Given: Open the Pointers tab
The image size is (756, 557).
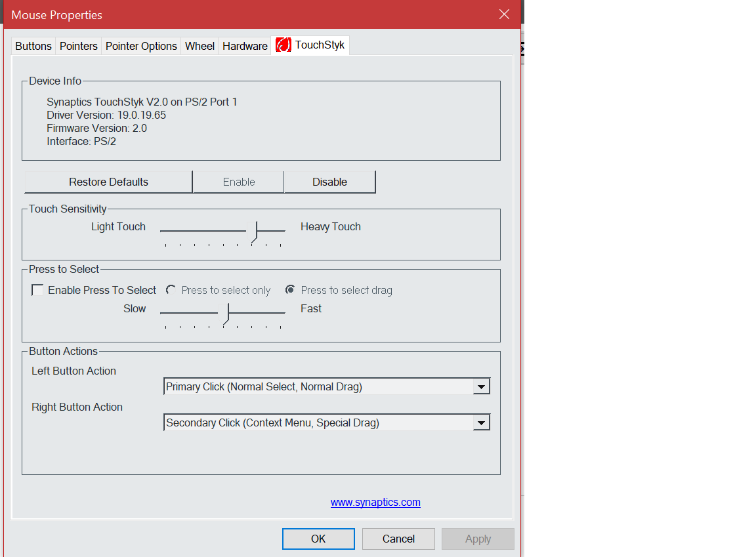Looking at the screenshot, I should (79, 47).
